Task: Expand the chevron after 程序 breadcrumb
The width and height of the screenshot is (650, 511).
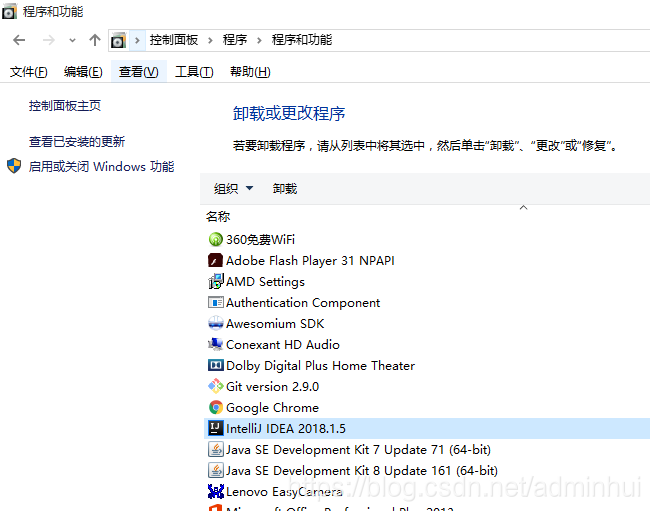Action: pyautogui.click(x=260, y=40)
